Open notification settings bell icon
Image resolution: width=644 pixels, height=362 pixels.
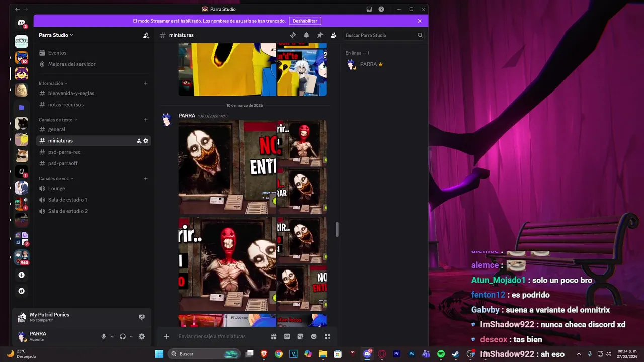pos(306,35)
